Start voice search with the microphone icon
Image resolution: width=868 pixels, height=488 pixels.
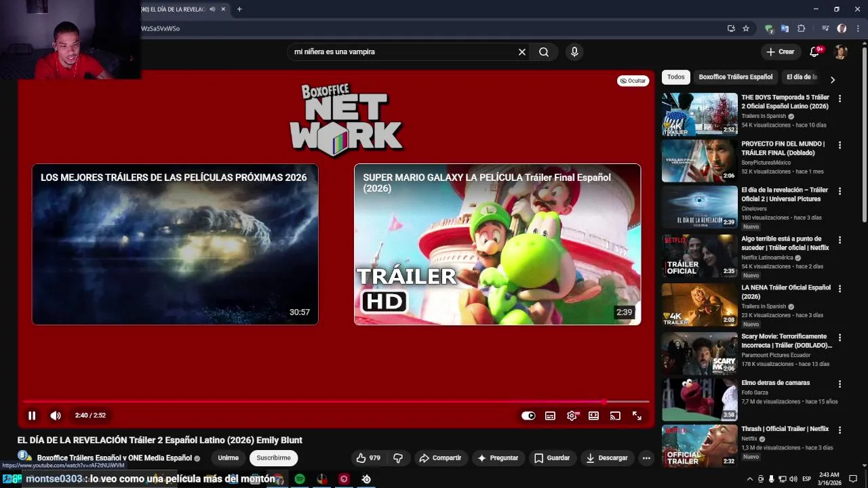(574, 52)
